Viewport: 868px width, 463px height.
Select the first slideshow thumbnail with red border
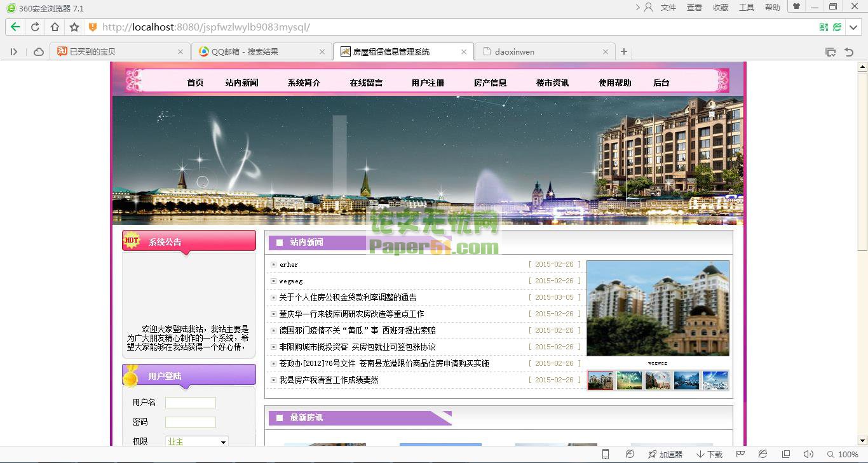tap(600, 380)
